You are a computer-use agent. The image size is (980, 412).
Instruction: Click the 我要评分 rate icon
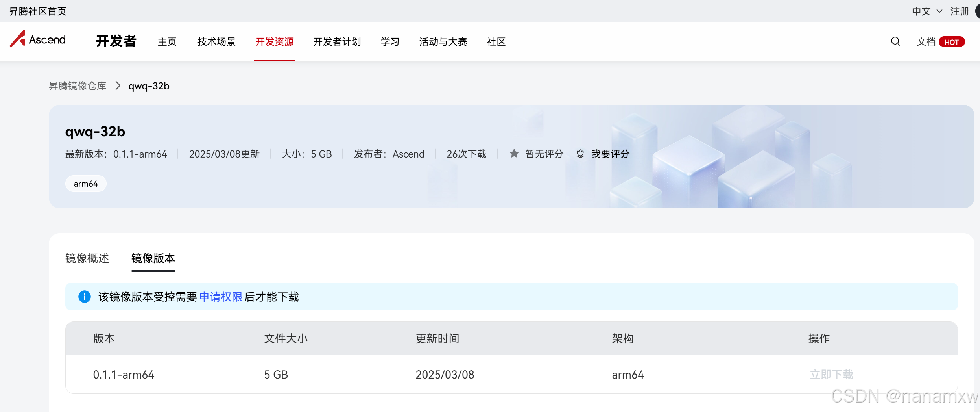(580, 154)
